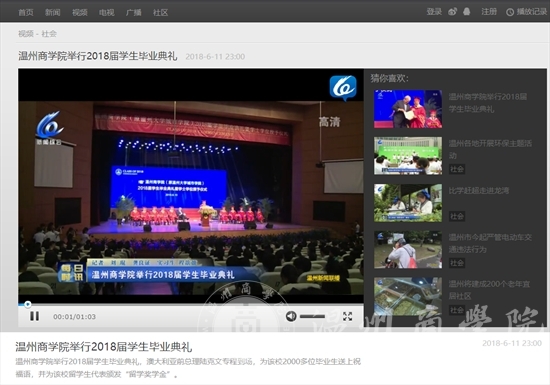The width and height of the screenshot is (550, 385).
Task: Open the 社会 breadcrumb link
Action: (x=49, y=34)
